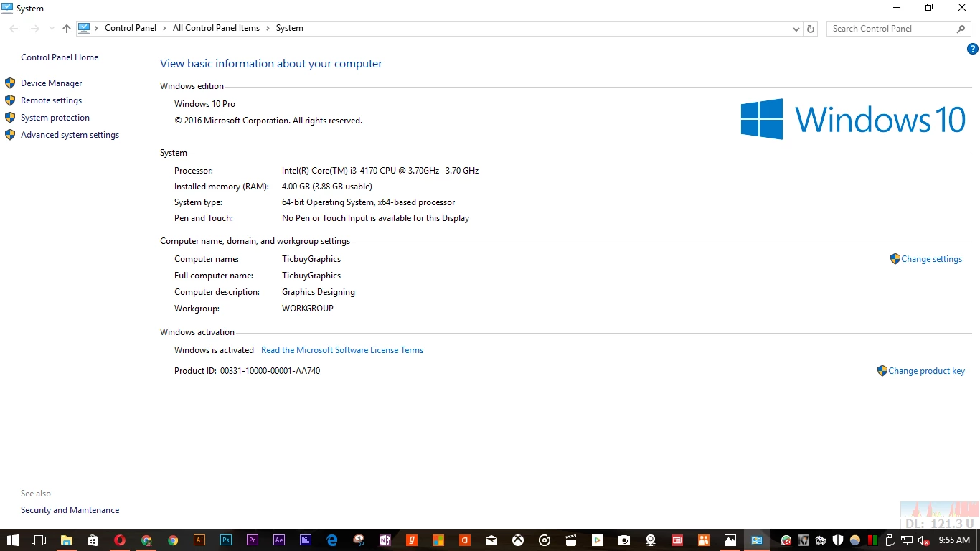Image resolution: width=980 pixels, height=551 pixels.
Task: Click the shield icon next to Change product key
Action: (882, 371)
